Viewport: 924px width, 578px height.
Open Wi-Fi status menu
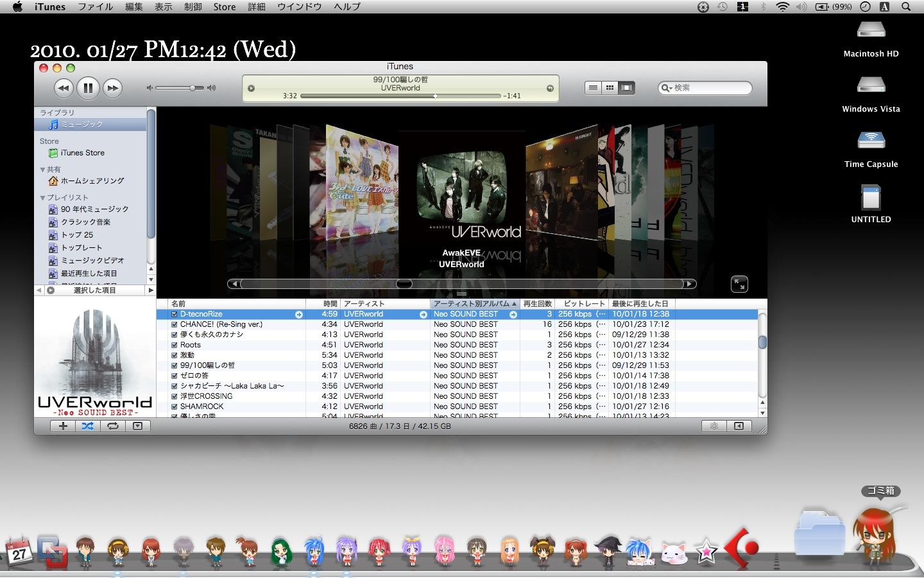click(x=782, y=7)
